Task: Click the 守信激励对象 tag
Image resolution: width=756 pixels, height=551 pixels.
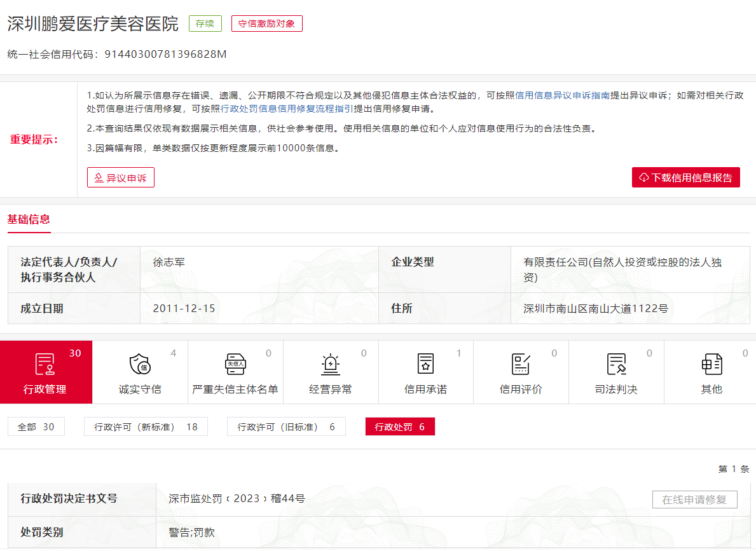Action: 266,24
